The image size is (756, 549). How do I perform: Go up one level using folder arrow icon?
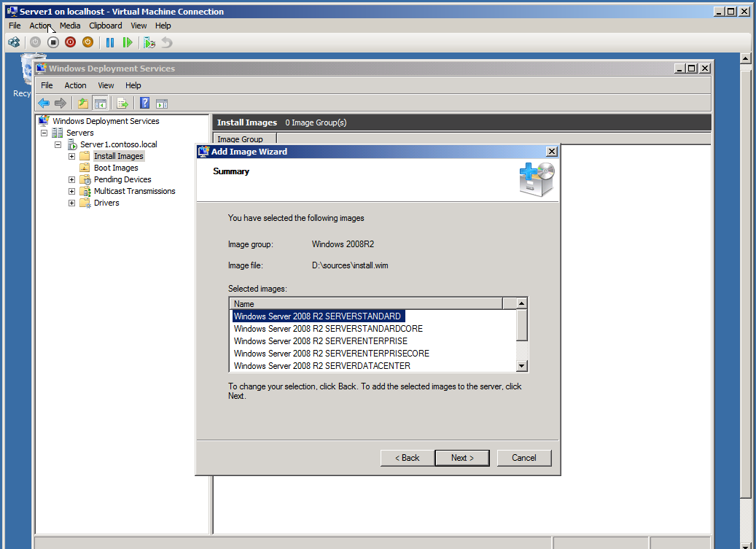point(83,103)
